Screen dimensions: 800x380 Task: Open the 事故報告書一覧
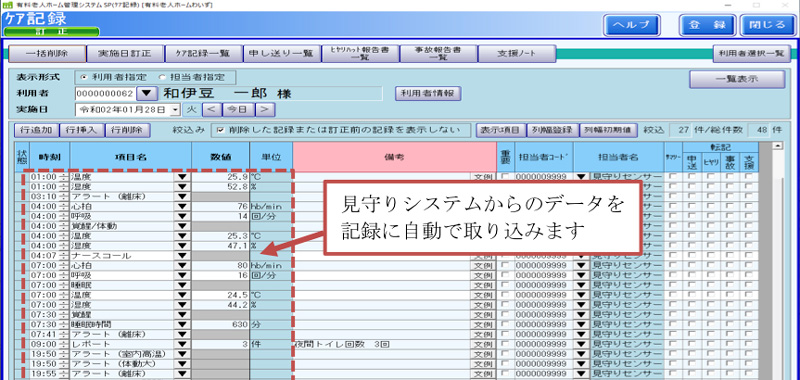(x=438, y=53)
